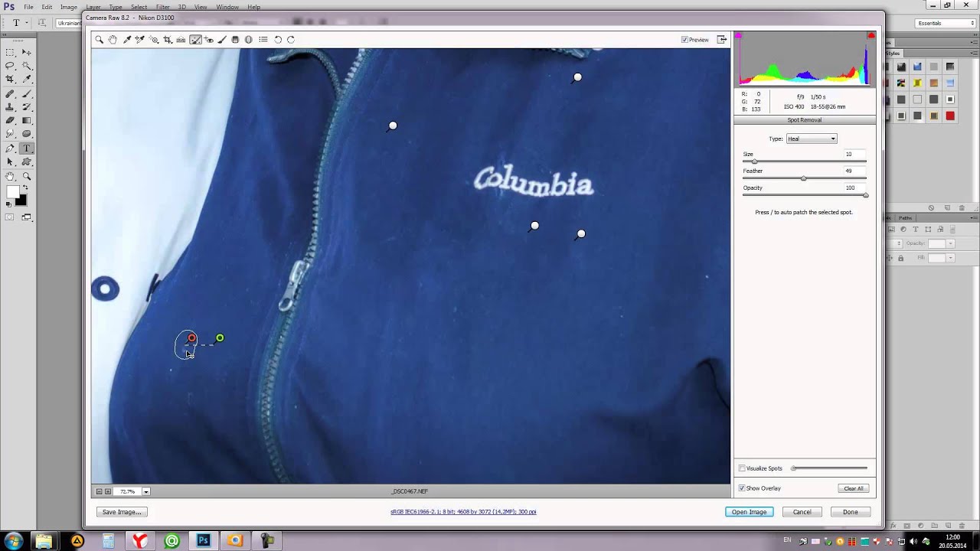The image size is (980, 551).
Task: Toggle full screen mode icon
Action: 721,40
